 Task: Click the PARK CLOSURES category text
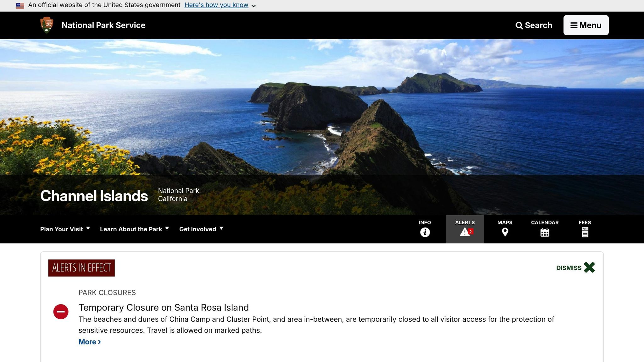[107, 293]
